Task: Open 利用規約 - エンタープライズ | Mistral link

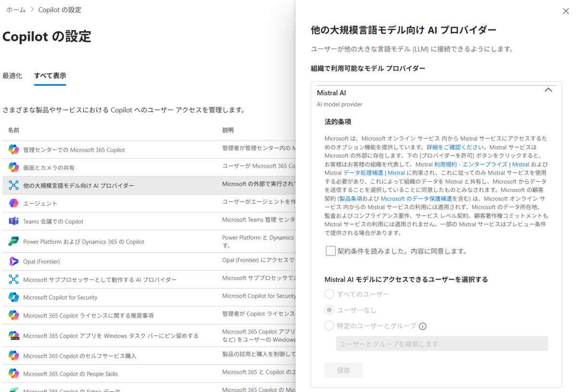Action: [x=481, y=164]
